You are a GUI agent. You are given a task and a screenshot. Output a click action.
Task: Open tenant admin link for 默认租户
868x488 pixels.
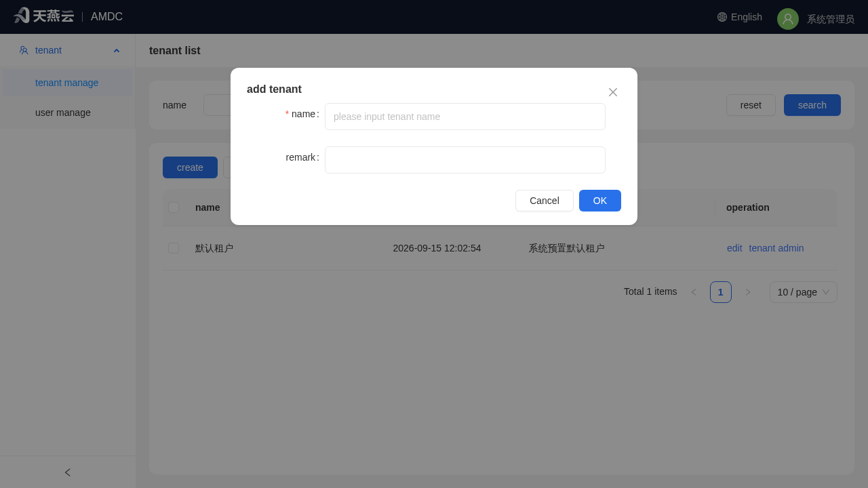776,248
